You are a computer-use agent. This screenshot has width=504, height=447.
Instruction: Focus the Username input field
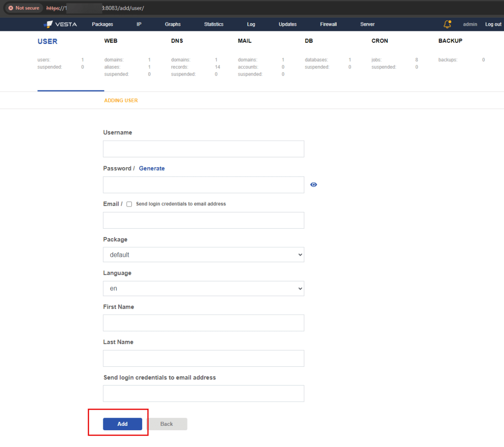203,149
